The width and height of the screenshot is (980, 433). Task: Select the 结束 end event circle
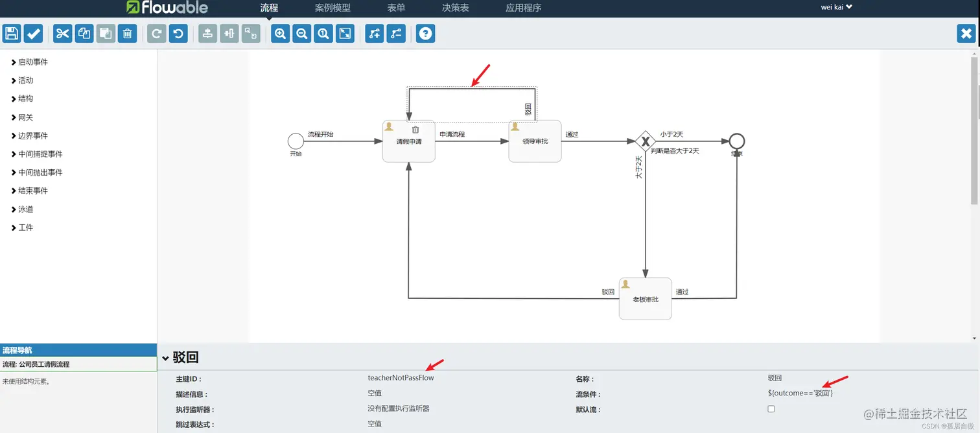click(736, 141)
